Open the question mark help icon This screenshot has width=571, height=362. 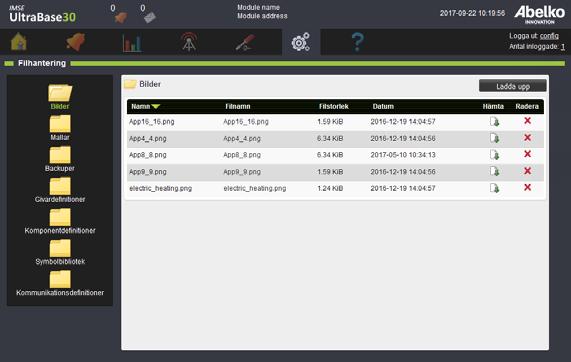358,42
